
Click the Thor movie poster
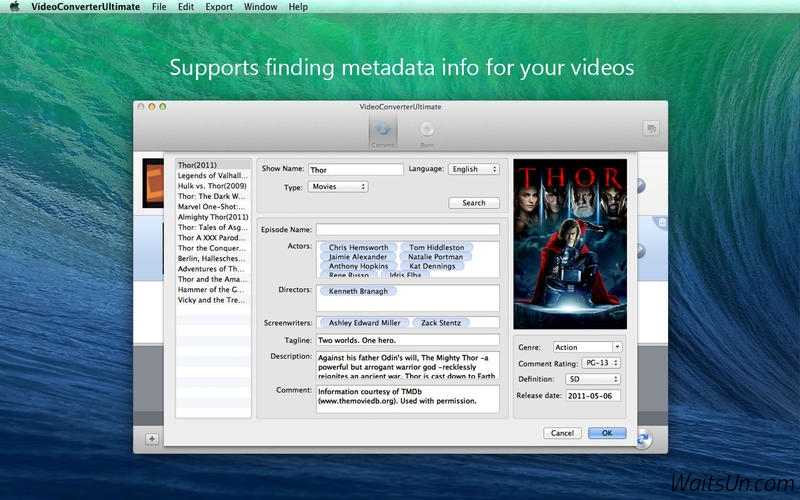570,244
